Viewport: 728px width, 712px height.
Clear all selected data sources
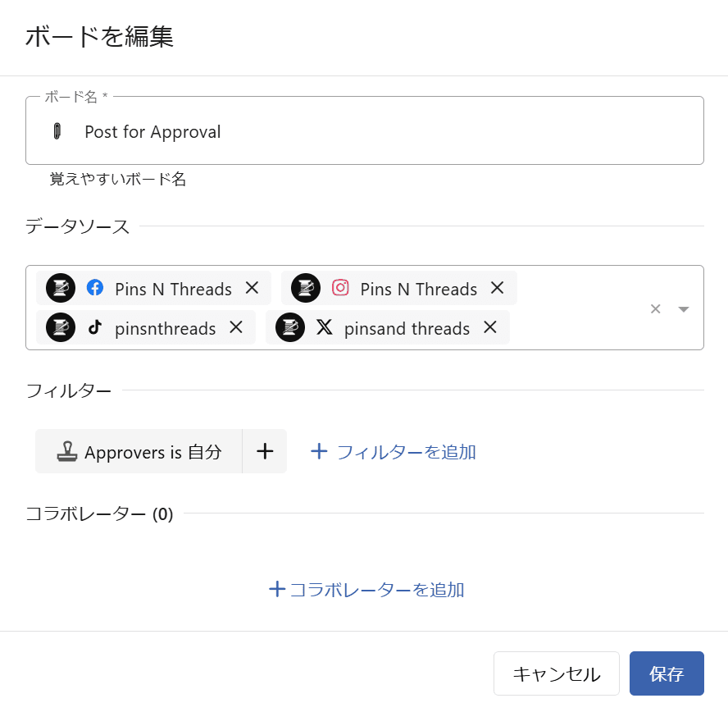pyautogui.click(x=655, y=308)
